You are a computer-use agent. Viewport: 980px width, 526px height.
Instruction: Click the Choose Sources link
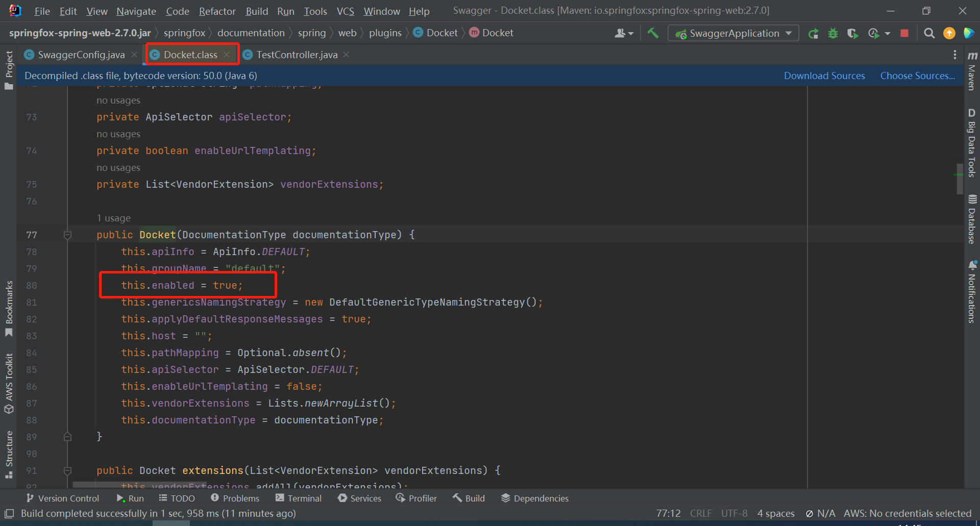coord(917,76)
